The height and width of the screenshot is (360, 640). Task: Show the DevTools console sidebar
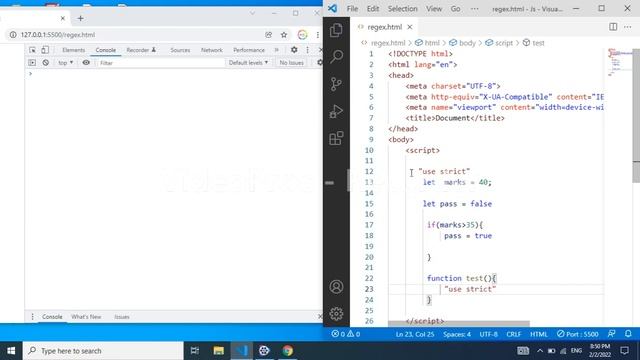pyautogui.click(x=32, y=63)
